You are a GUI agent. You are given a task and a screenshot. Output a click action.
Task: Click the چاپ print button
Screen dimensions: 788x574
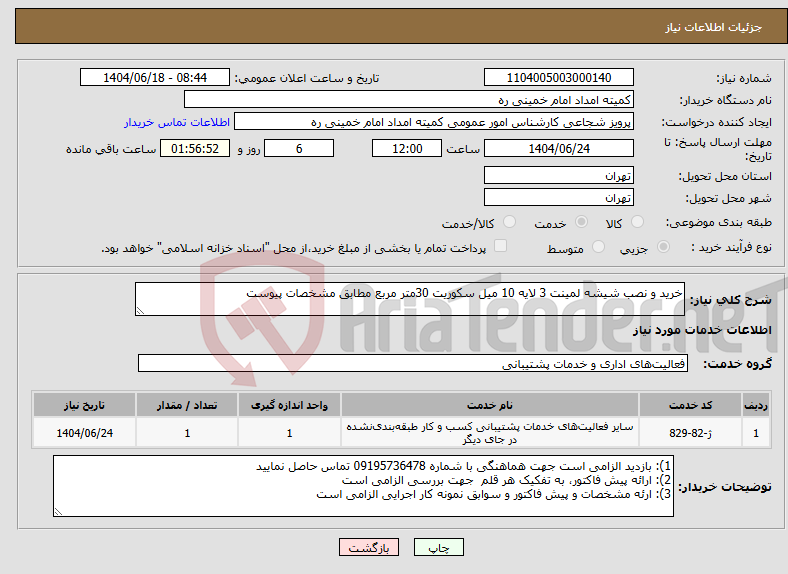coord(439,547)
